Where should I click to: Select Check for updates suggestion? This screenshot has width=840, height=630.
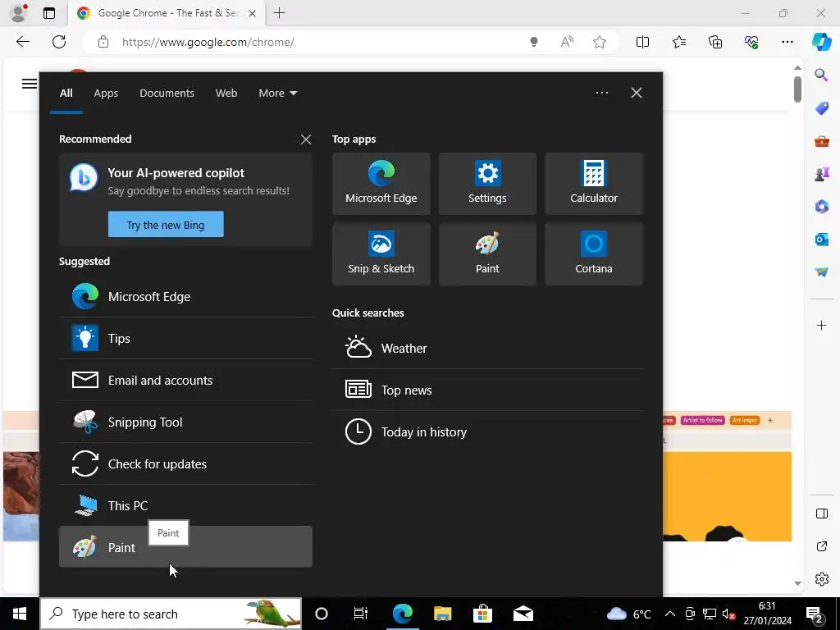coord(185,464)
